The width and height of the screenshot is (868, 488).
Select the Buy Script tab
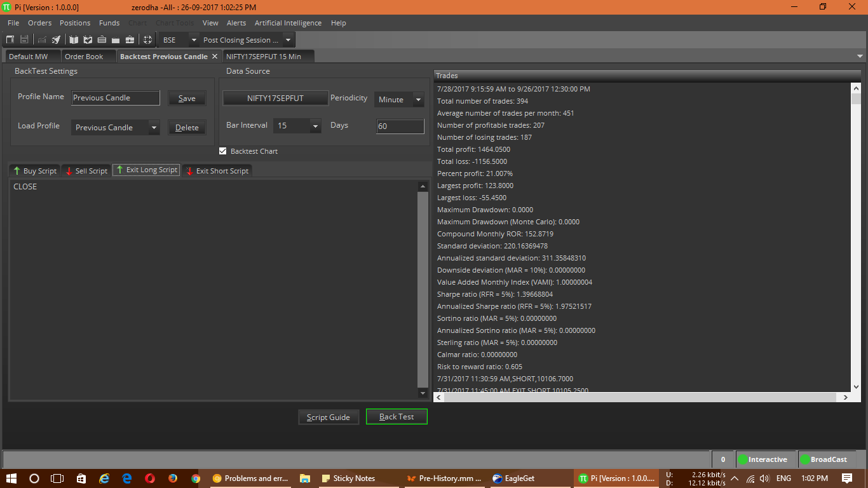[35, 170]
